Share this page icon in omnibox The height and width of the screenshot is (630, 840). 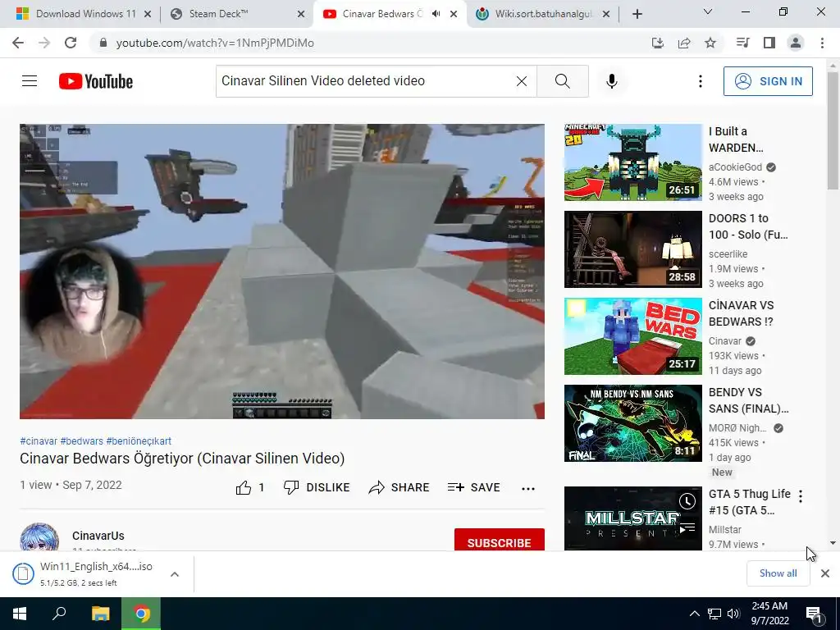pos(684,43)
